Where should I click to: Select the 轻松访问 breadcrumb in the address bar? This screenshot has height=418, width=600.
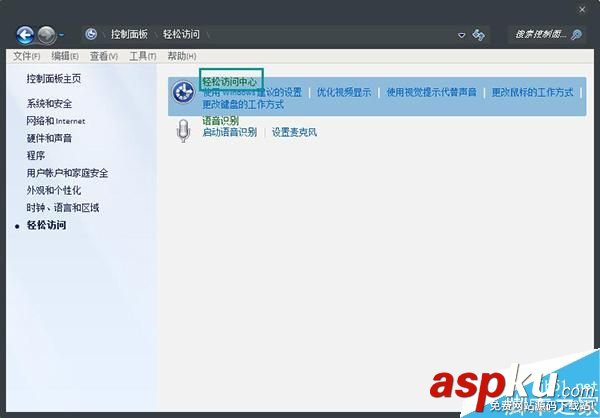pyautogui.click(x=181, y=34)
